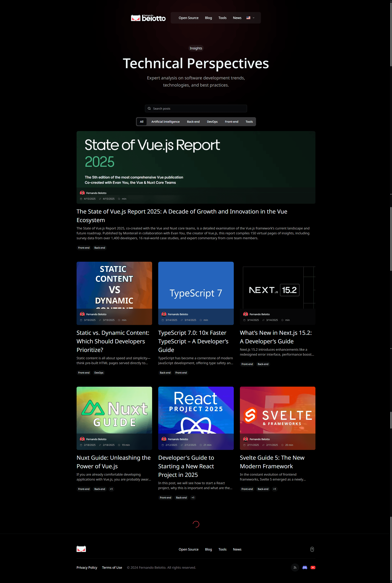Filter posts by Artificial Intelligence
Screen dimensions: 392x583
[165, 122]
